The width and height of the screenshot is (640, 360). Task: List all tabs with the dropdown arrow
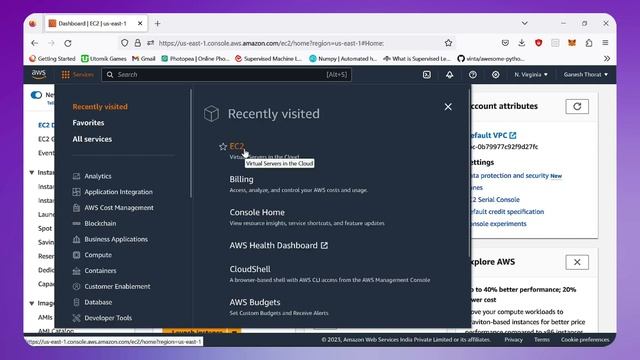pos(524,23)
